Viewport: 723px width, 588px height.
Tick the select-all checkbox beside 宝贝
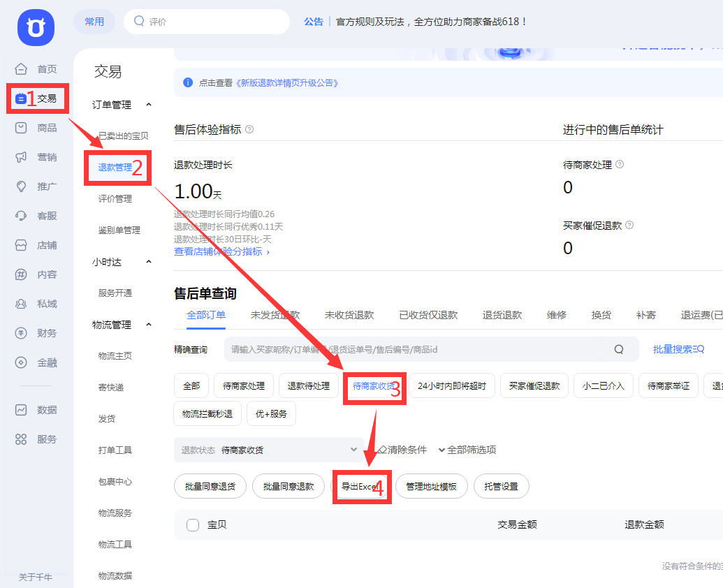(193, 525)
